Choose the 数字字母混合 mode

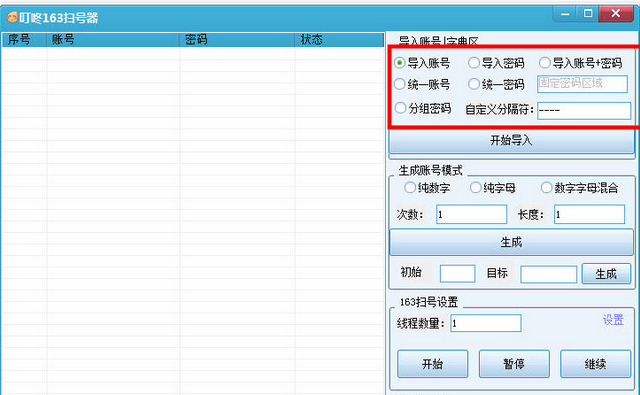click(x=546, y=188)
